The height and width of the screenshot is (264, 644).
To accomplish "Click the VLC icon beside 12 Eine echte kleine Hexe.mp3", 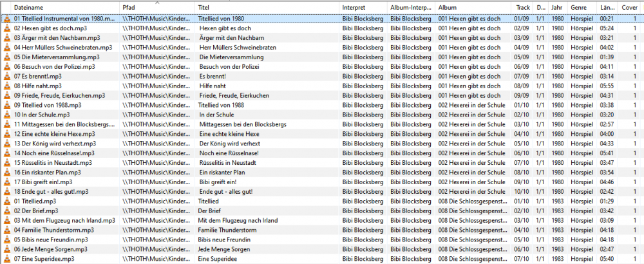I will pos(7,134).
